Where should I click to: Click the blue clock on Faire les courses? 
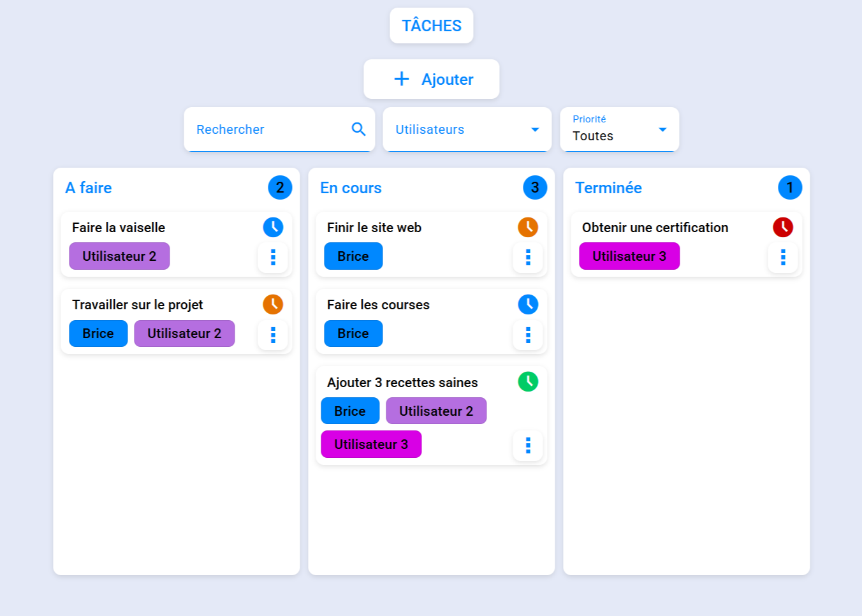click(x=528, y=304)
